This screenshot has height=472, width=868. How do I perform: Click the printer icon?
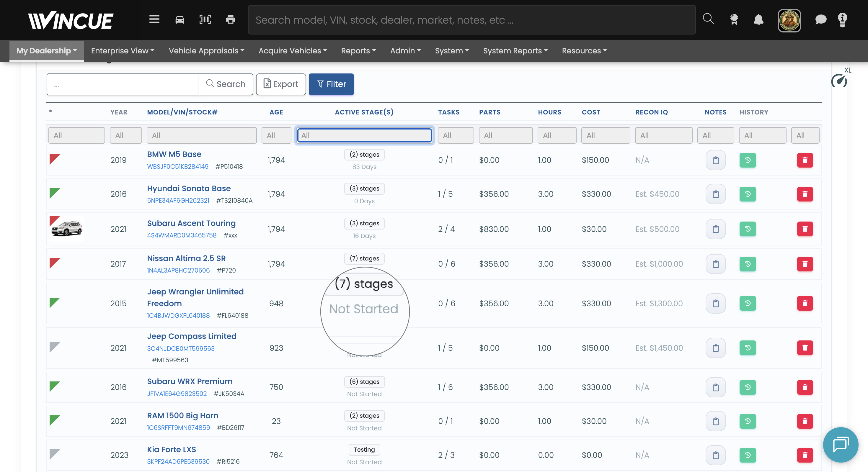[x=231, y=19]
